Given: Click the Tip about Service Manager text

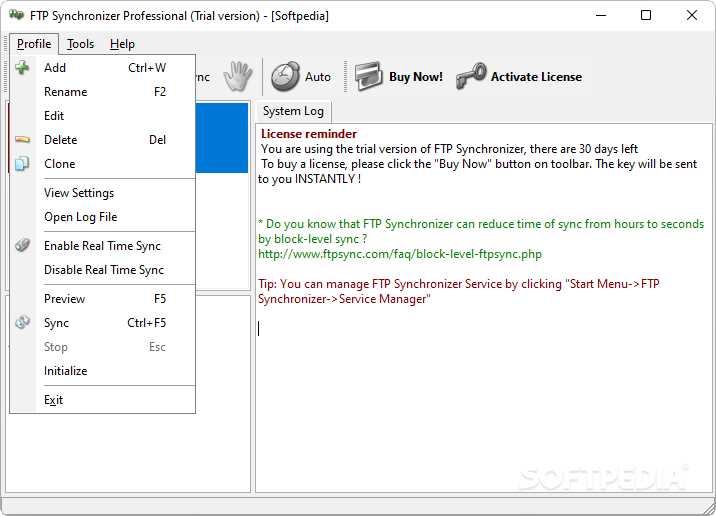Looking at the screenshot, I should point(458,291).
